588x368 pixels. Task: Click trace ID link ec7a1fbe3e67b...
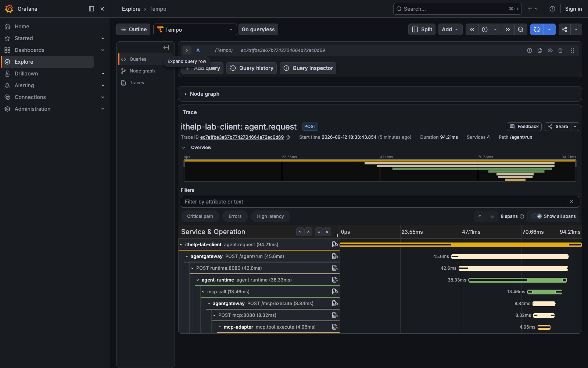(242, 137)
